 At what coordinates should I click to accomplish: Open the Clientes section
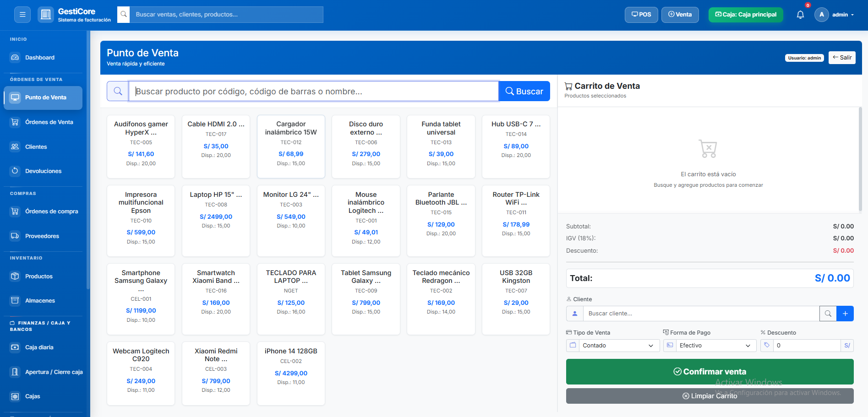(x=43, y=147)
